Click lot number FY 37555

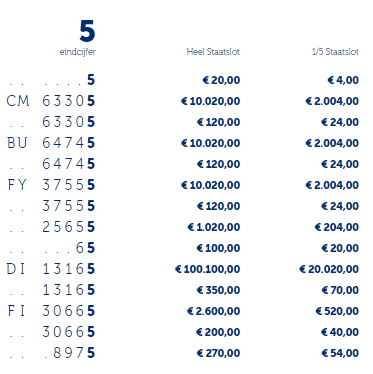pos(51,185)
